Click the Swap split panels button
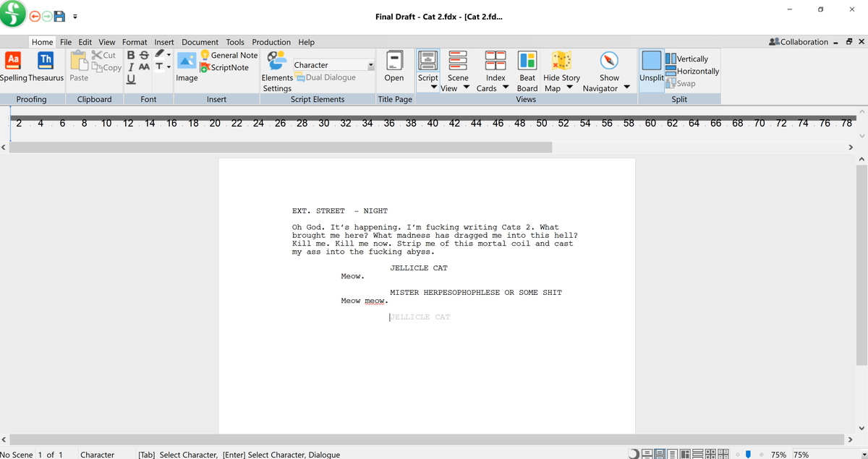868x459 pixels. tap(680, 83)
